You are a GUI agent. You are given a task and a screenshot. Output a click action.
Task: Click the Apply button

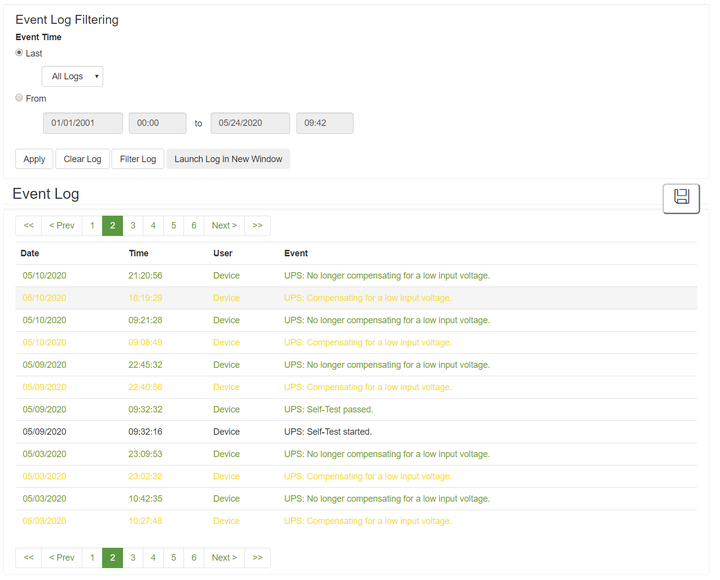pyautogui.click(x=34, y=159)
